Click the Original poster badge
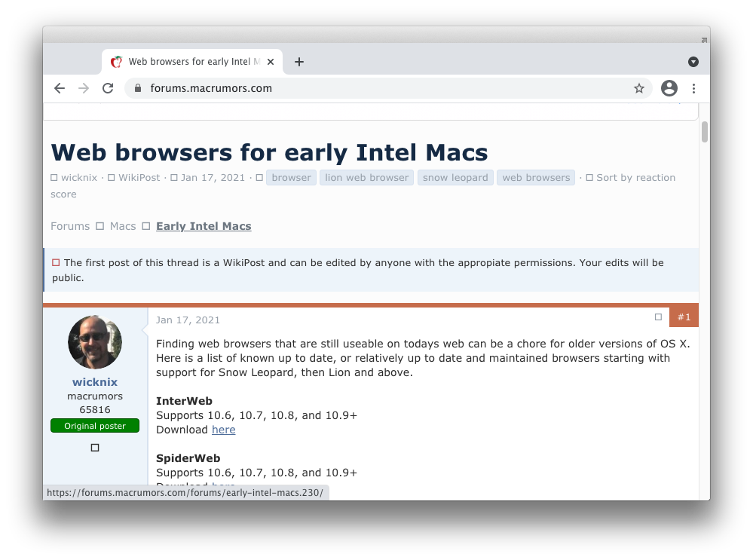753x560 pixels. pyautogui.click(x=95, y=426)
